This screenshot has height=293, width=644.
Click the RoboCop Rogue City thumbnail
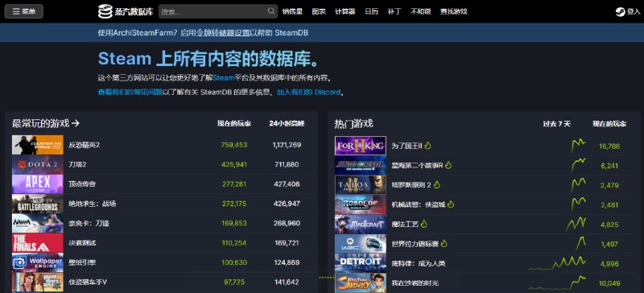(x=360, y=204)
